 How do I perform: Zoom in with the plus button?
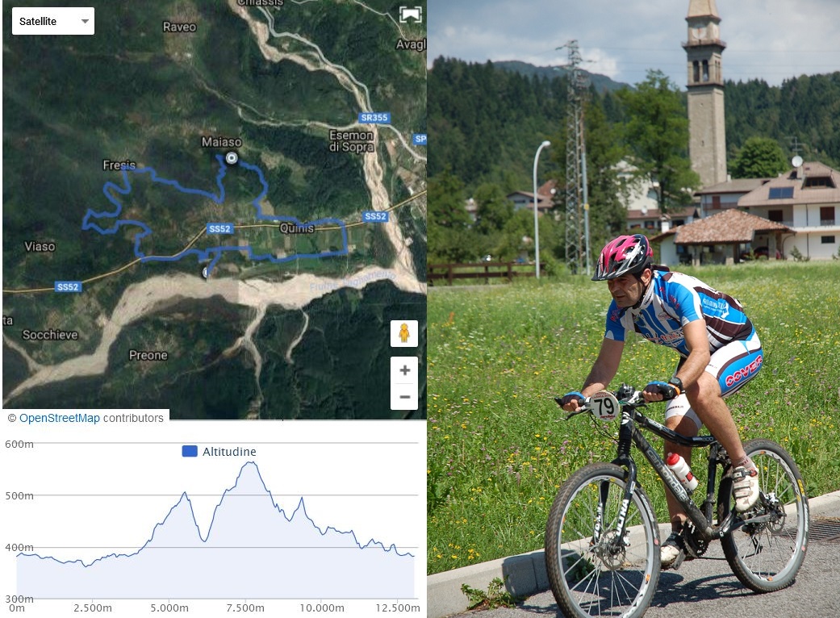tap(404, 370)
